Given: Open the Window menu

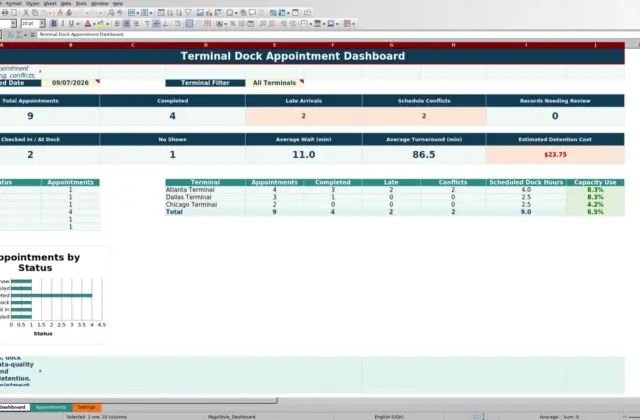Looking at the screenshot, I should click(100, 3).
